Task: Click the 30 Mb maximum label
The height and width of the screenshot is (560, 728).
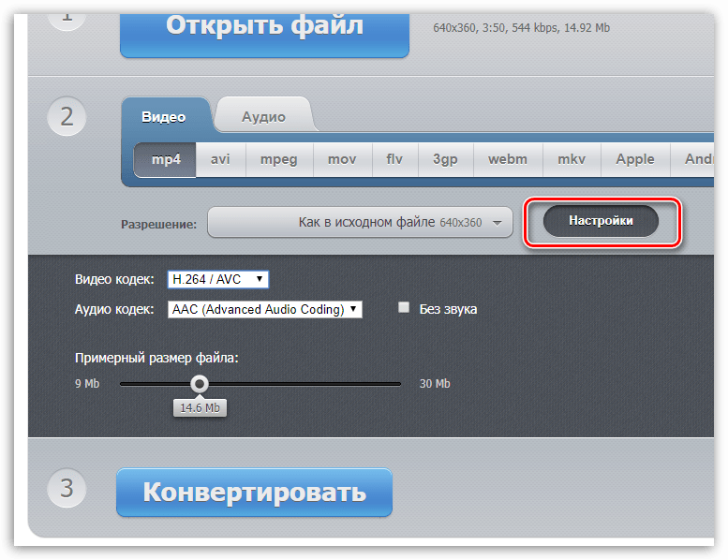Action: tap(435, 384)
